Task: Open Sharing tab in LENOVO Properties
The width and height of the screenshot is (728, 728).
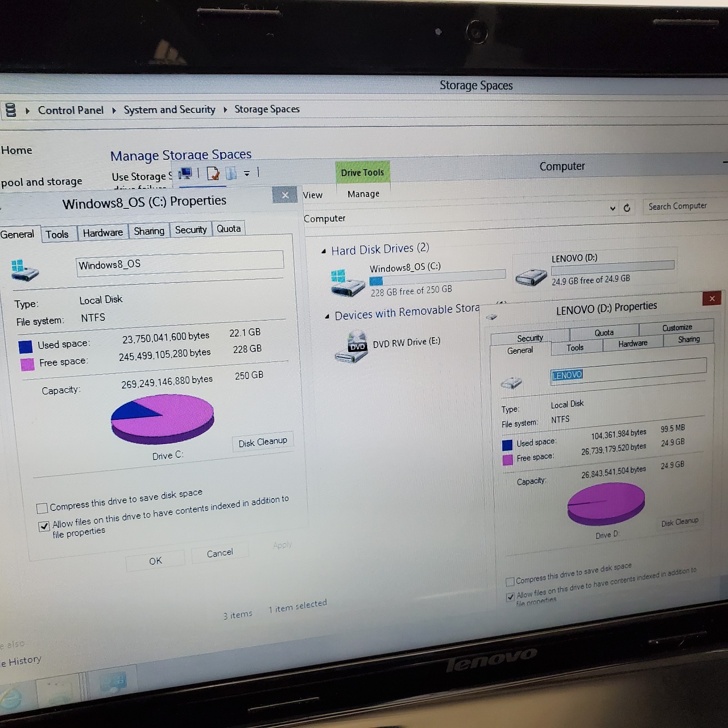Action: pos(689,339)
